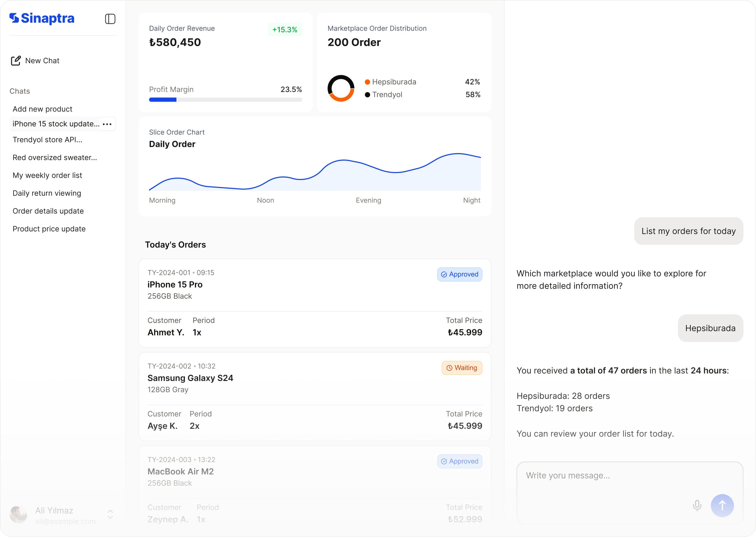The image size is (756, 537).
Task: Expand the Ali Yılmaz account switcher chevrons
Action: pos(110,514)
